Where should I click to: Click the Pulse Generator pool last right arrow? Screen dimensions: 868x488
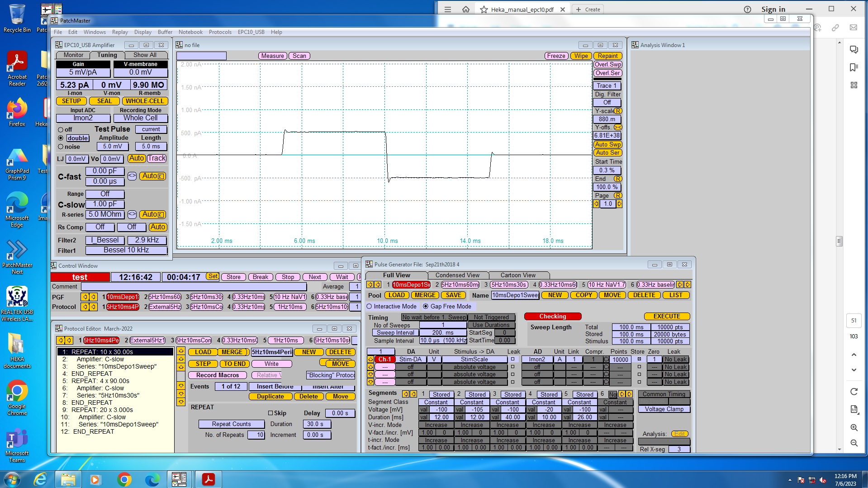[x=688, y=285]
